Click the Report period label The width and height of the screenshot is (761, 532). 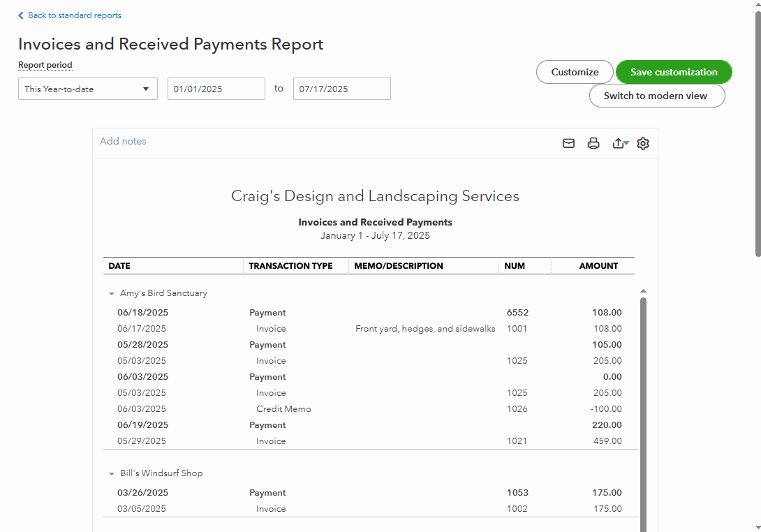pos(45,65)
